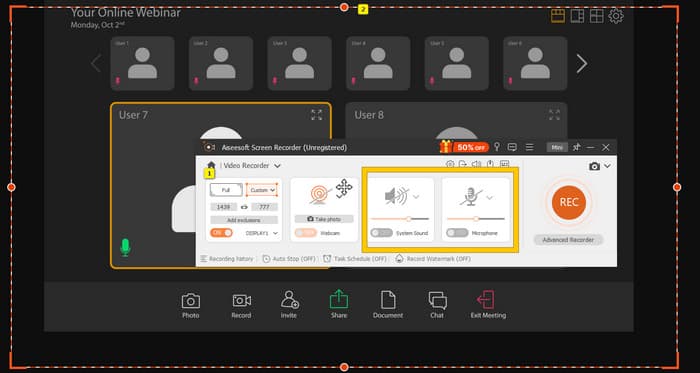Select the grid layout icon in webinar
Viewport: 700px width, 373px height.
(x=596, y=16)
